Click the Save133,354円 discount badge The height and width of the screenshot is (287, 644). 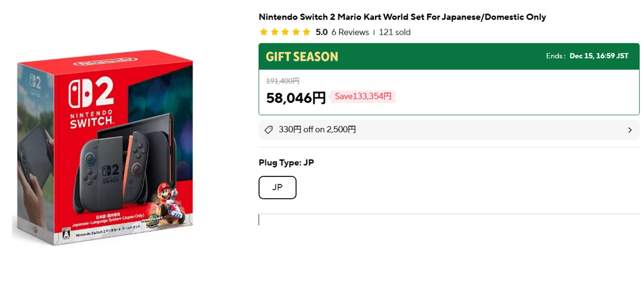363,97
